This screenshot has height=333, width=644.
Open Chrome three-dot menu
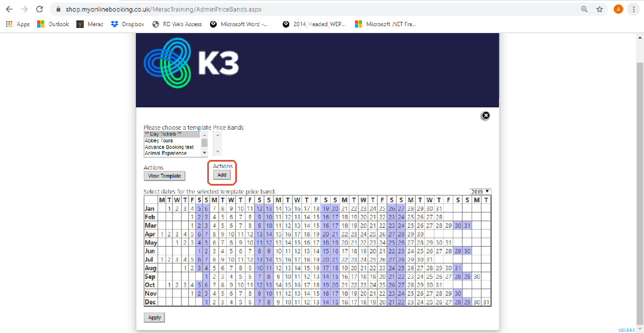tap(634, 9)
